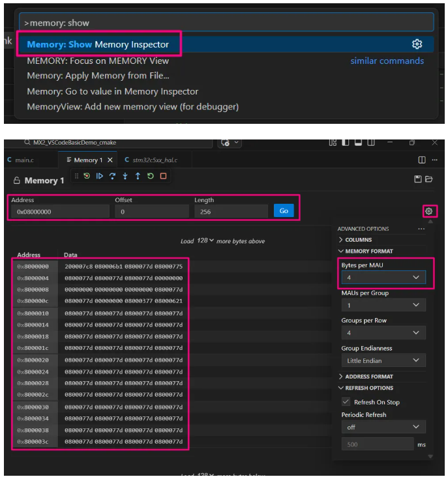Open memory view advanced options gear
The image size is (448, 479).
[428, 211]
